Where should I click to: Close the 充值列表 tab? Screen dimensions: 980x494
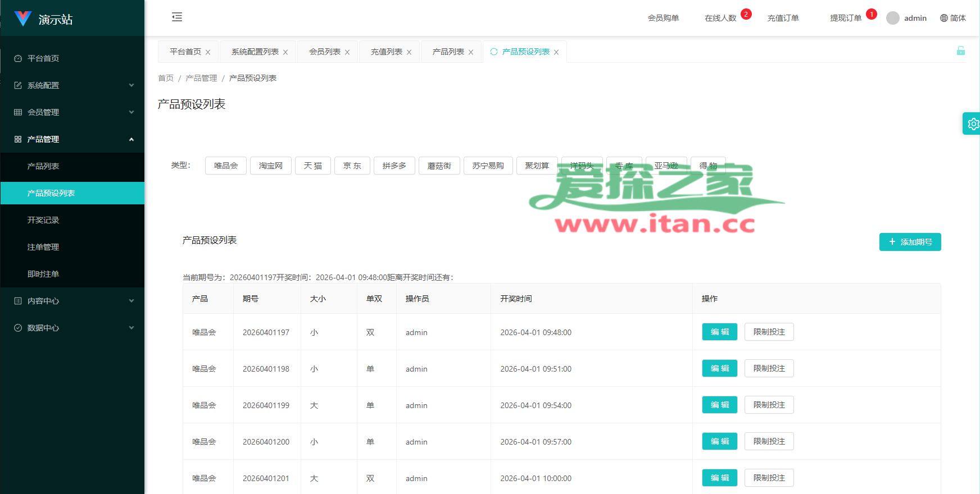(409, 52)
